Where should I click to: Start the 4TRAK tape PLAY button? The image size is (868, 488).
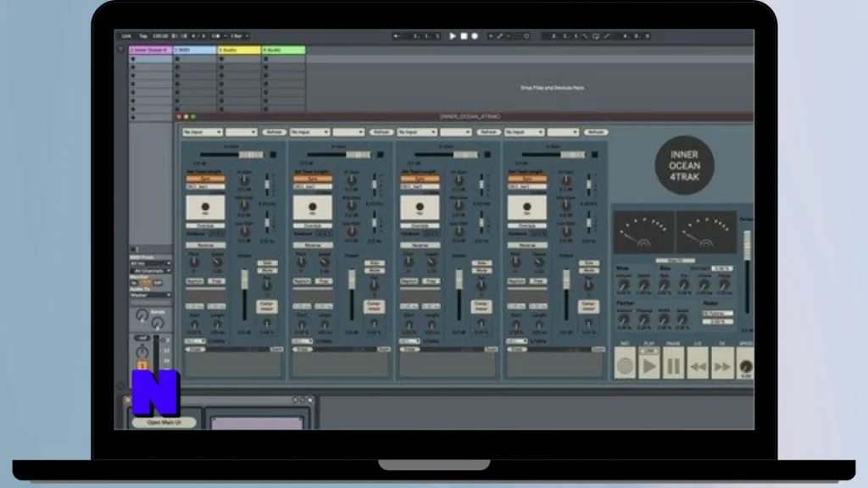click(648, 363)
